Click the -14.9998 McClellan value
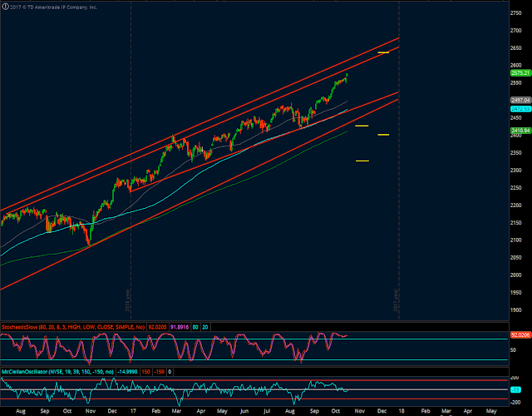532x416 pixels. 127,372
